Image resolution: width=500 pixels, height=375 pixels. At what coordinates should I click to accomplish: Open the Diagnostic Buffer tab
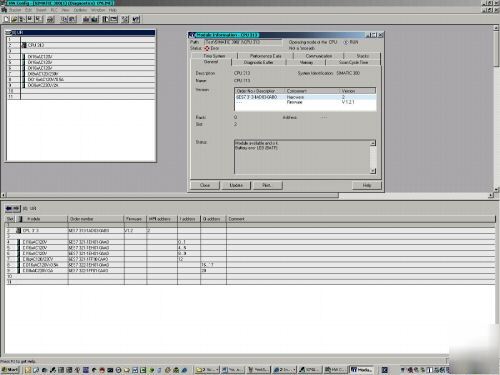(258, 62)
